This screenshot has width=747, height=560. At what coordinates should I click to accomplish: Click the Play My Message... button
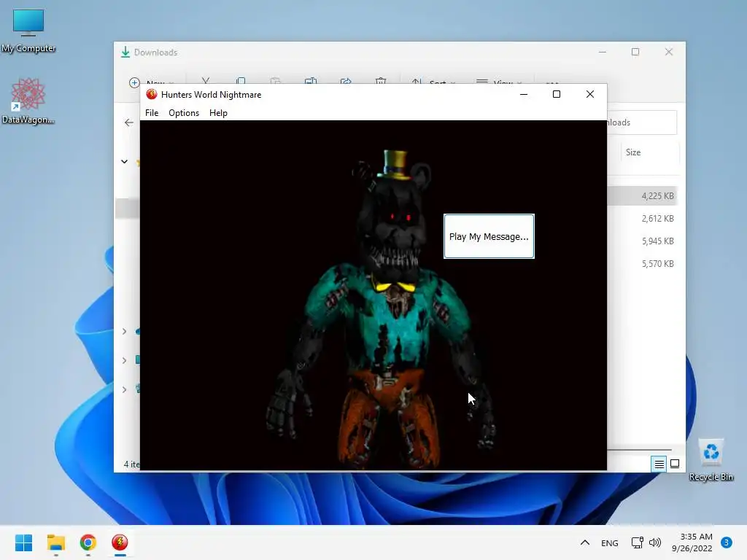click(x=489, y=236)
